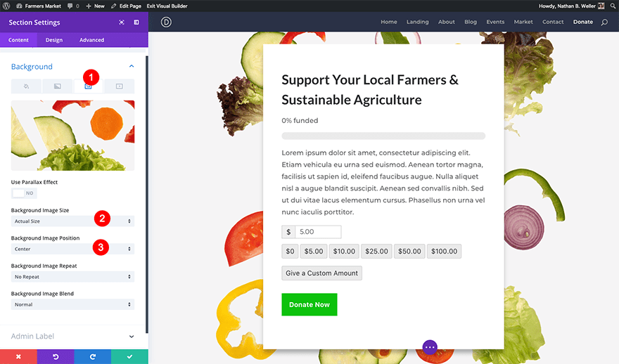
Task: Click the donation amount input field
Action: click(x=318, y=232)
